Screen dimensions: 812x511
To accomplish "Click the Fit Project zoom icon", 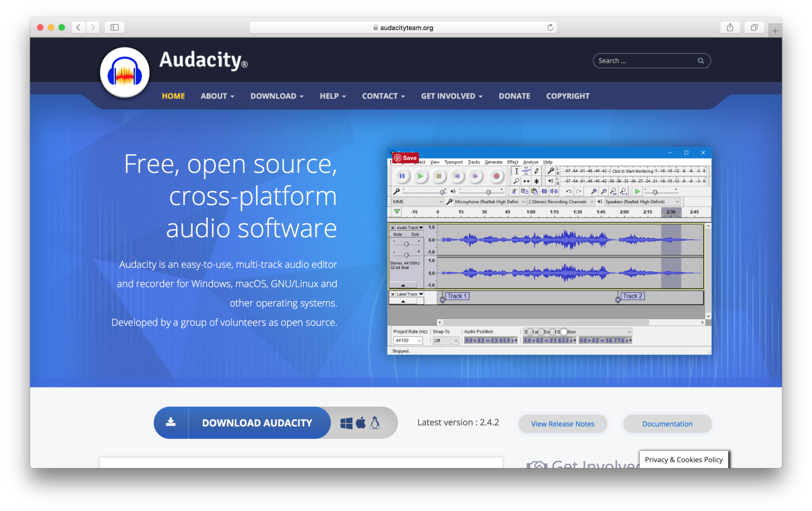I will 623,191.
